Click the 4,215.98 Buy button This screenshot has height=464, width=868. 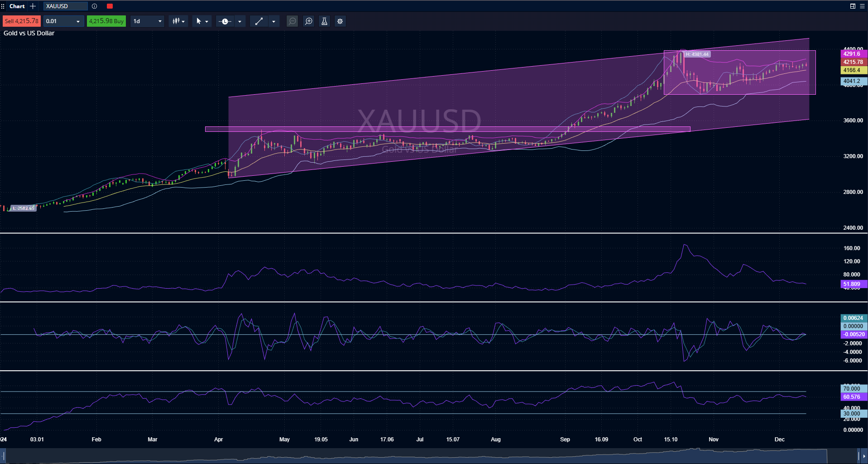[x=106, y=21]
